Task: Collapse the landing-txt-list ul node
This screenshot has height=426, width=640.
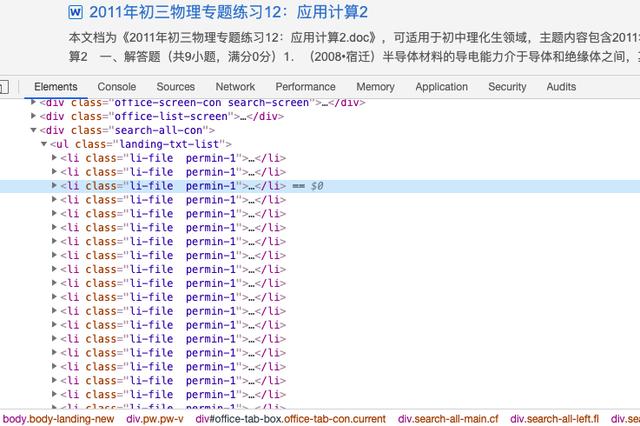Action: pos(44,144)
